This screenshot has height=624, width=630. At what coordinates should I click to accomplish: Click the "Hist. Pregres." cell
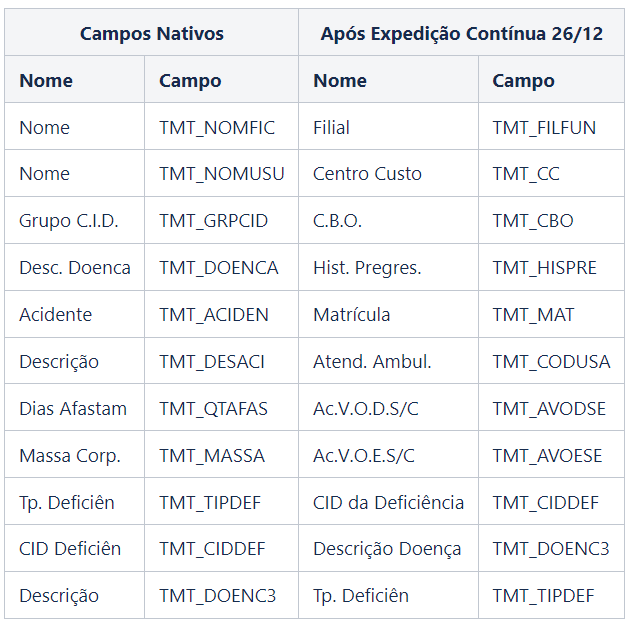point(367,268)
